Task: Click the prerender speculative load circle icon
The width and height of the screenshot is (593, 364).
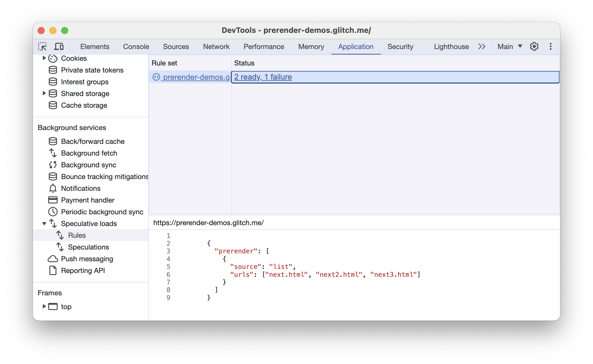Action: tap(157, 77)
